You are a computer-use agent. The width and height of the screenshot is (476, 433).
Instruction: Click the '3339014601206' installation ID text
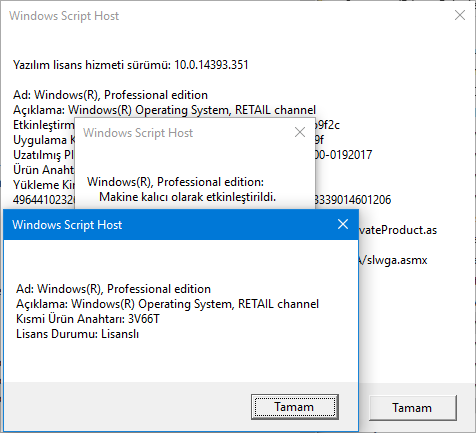coord(353,200)
